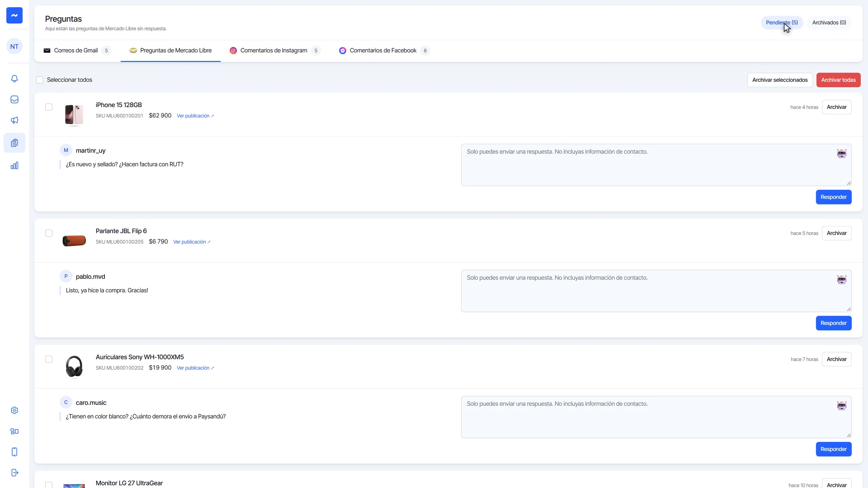This screenshot has width=868, height=488.
Task: Click the Gmail envelope icon
Action: point(47,51)
